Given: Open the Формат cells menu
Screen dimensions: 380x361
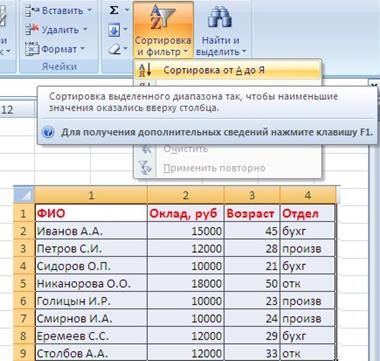Looking at the screenshot, I should (55, 49).
